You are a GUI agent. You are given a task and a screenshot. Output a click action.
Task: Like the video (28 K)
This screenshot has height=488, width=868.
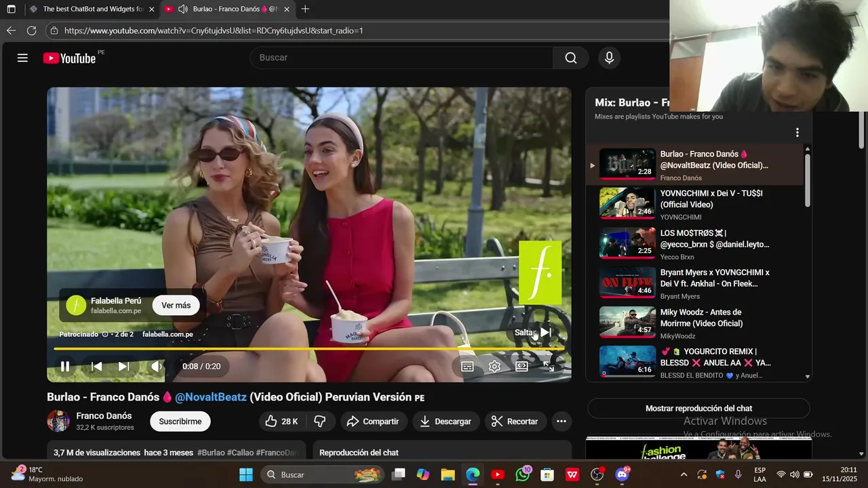(x=282, y=422)
